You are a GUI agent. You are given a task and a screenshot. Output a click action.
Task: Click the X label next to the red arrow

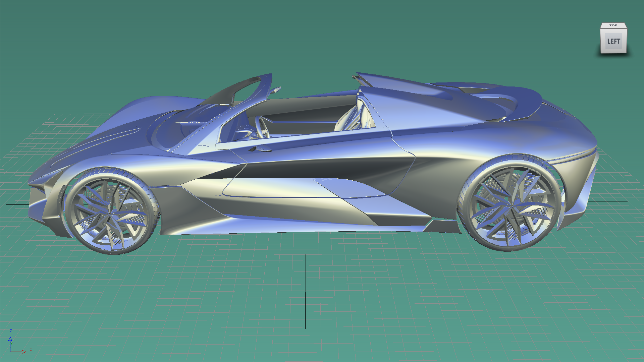[x=31, y=350]
